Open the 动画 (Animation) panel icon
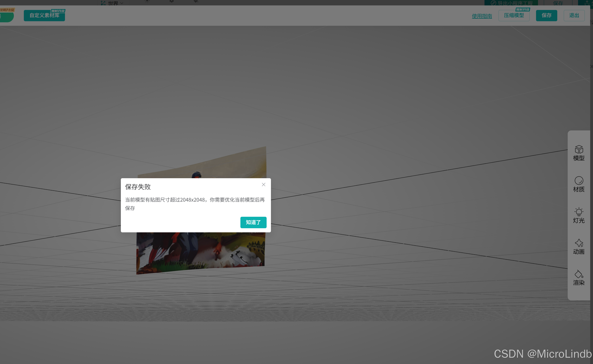Screen dimensions: 593x364 coord(578,246)
